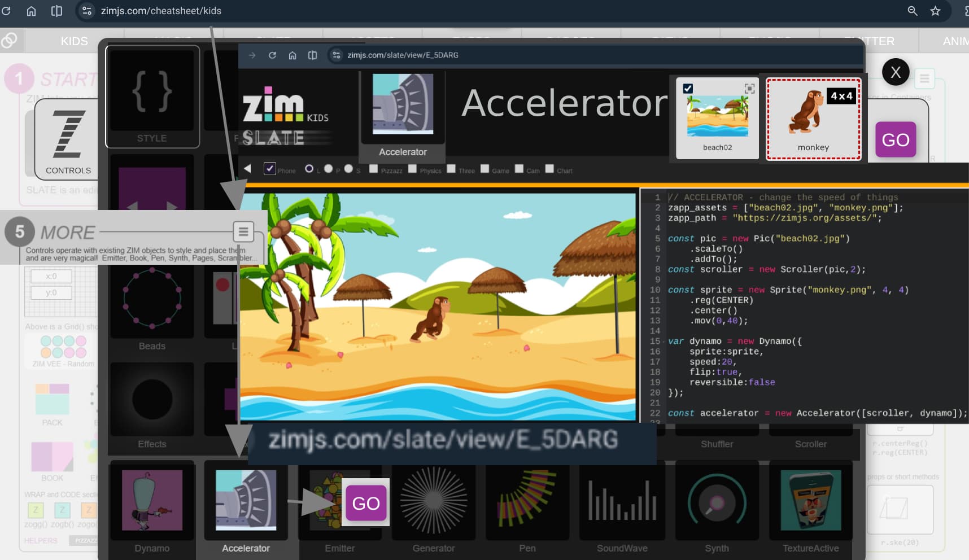Open split view icon beside cheatsheet/kids address
The height and width of the screenshot is (560, 969).
[56, 11]
